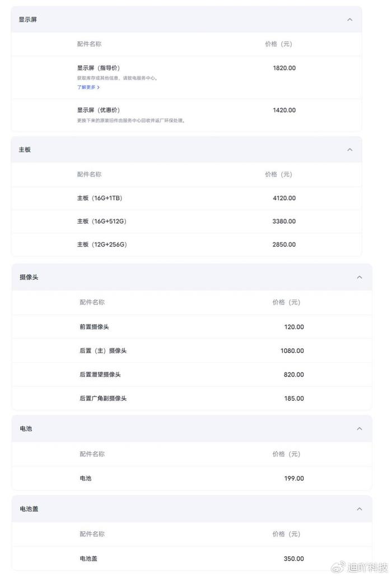The image size is (392, 577).
Task: Select the 电池盖 section header title
Action: click(x=29, y=509)
